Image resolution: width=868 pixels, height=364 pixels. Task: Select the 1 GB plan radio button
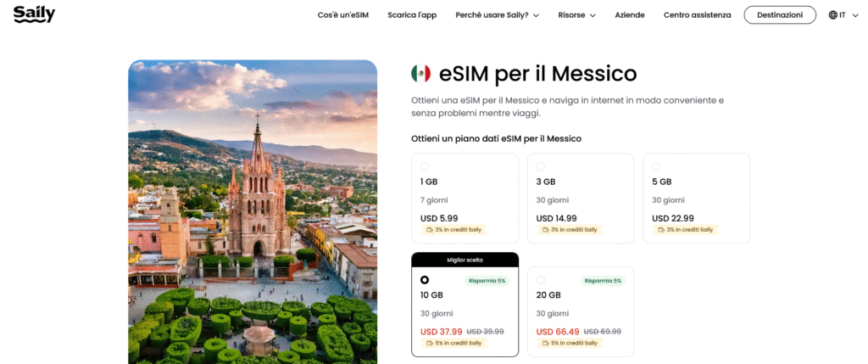point(425,166)
